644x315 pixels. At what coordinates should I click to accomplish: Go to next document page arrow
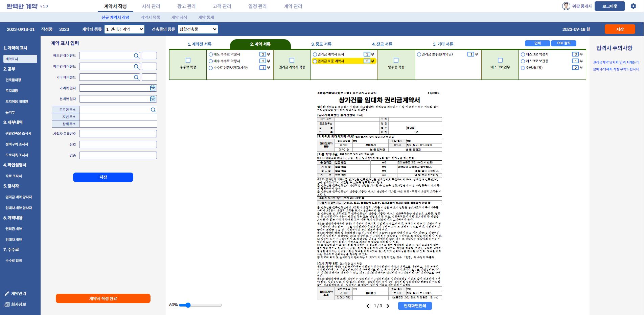click(x=388, y=306)
